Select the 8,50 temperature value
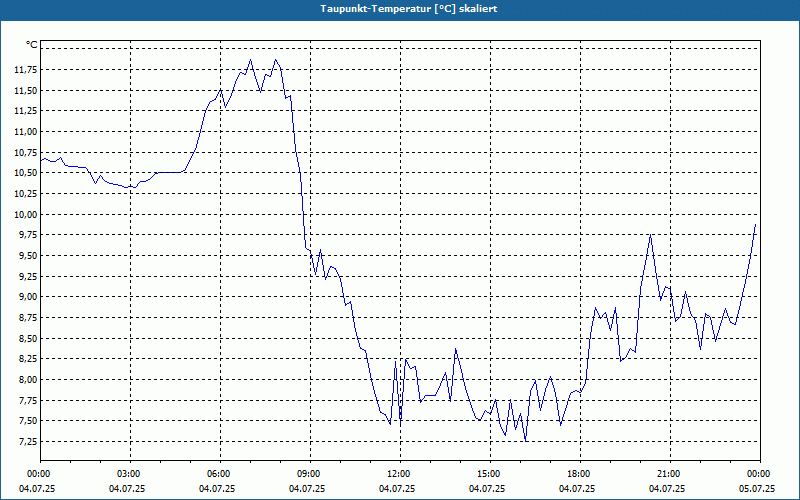 point(28,338)
